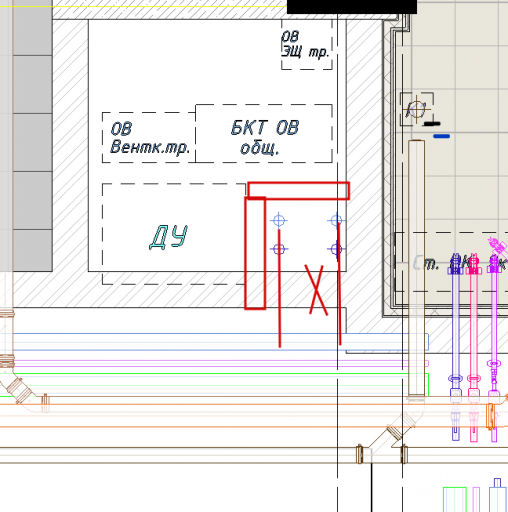Select the vertical beige pipe riser
508x512 pixels.
click(417, 269)
